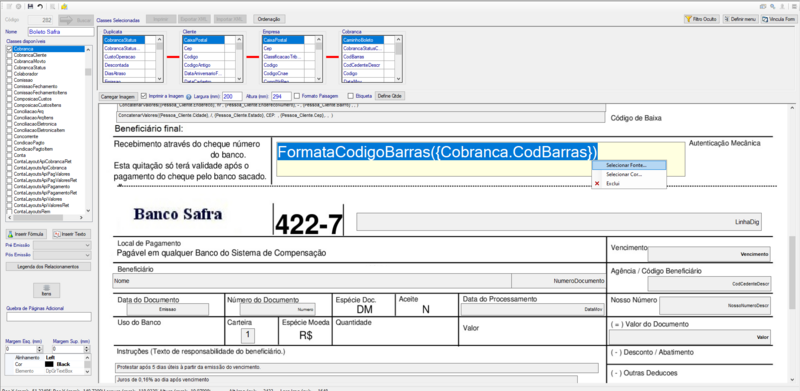Click the yellow folder icon in top toolbar
The height and width of the screenshot is (391, 800).
(x=64, y=6)
